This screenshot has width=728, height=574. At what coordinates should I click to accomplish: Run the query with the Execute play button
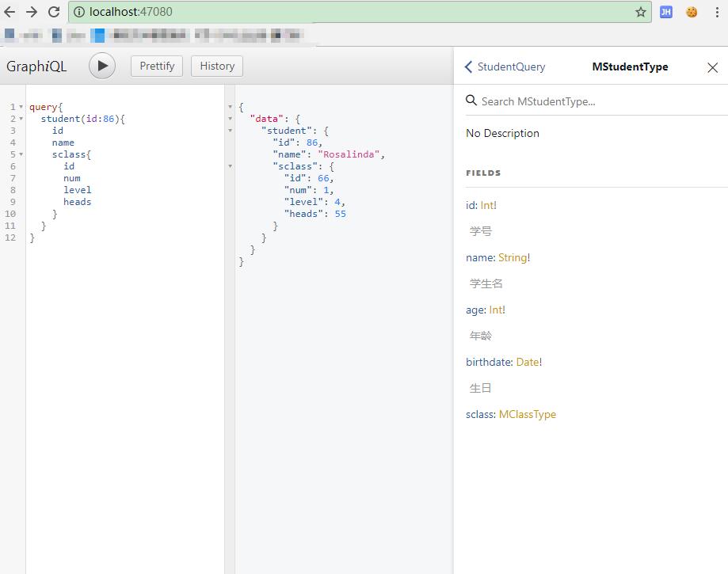coord(101,67)
